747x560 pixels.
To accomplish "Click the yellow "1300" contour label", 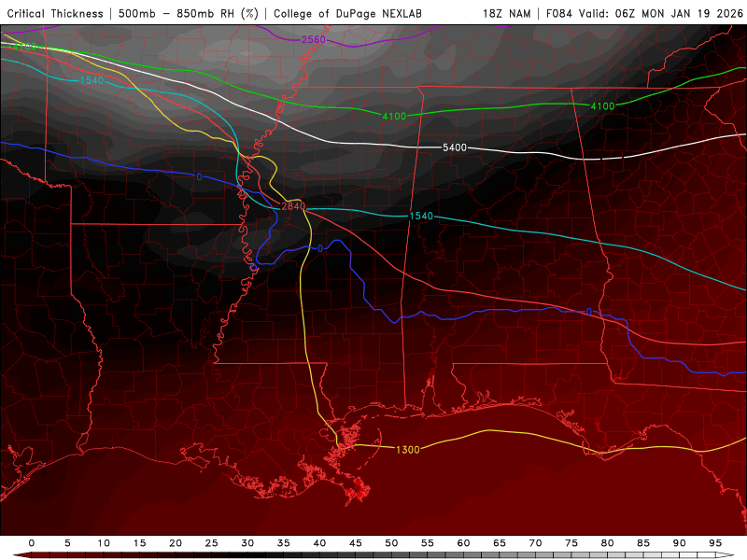I will 408,450.
